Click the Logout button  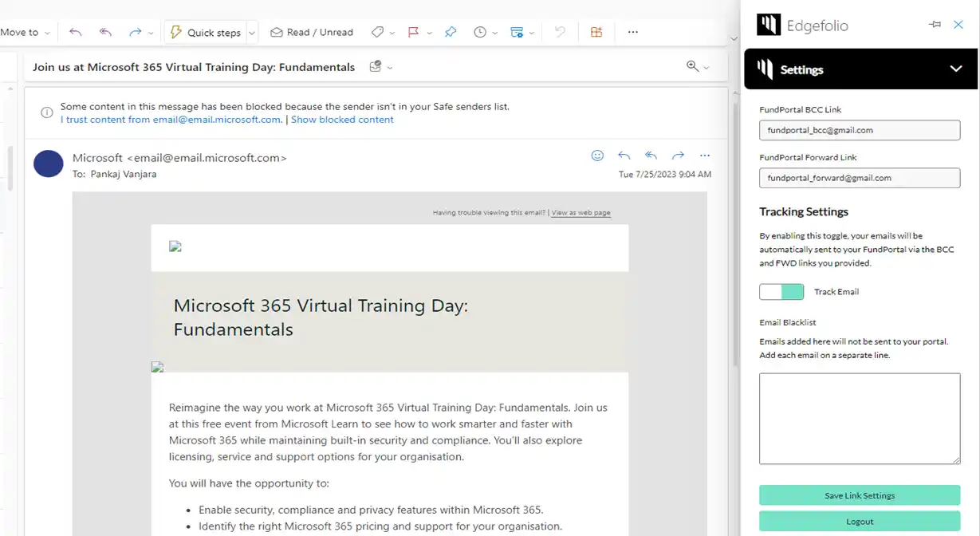[860, 522]
